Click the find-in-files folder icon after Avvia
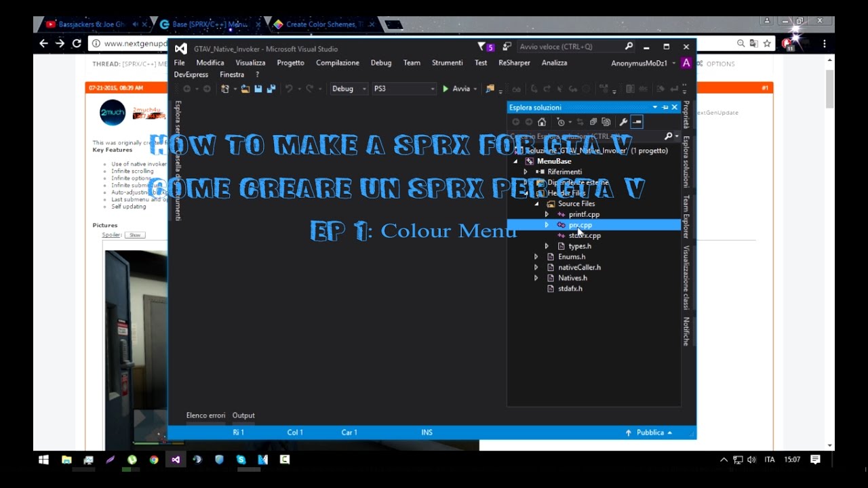This screenshot has width=868, height=488. tap(490, 89)
